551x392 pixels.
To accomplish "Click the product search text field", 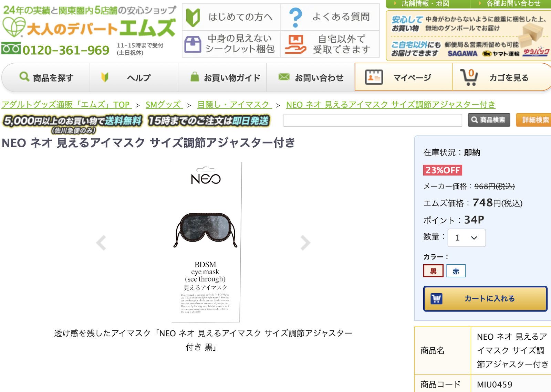I will (373, 120).
